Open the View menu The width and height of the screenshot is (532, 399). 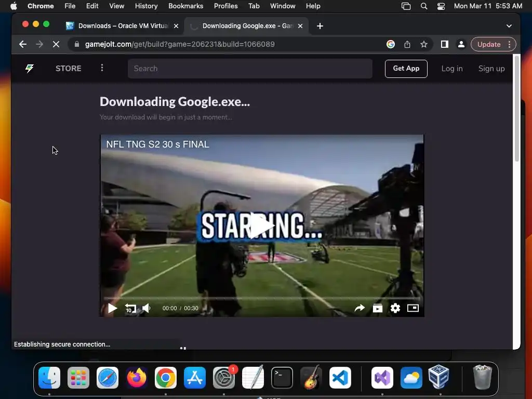(116, 6)
